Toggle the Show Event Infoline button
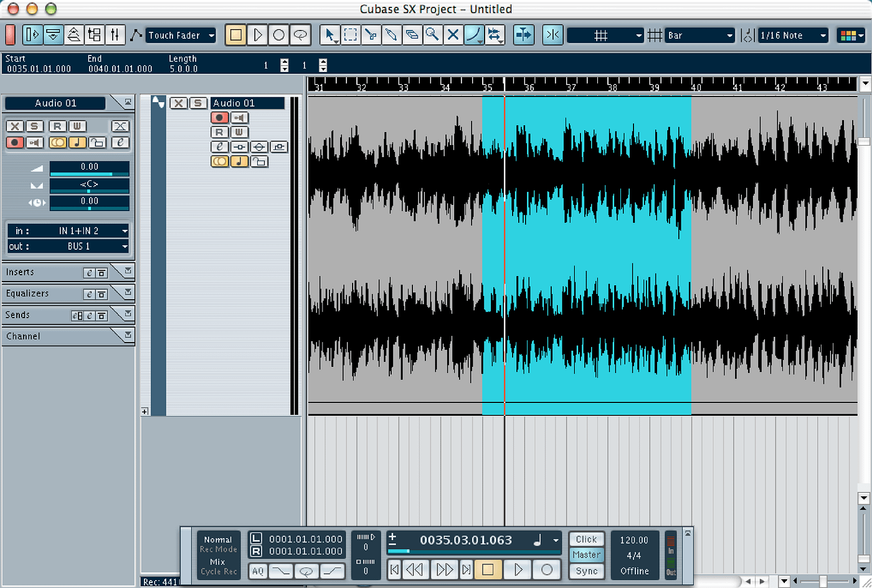The image size is (872, 588). coord(54,35)
